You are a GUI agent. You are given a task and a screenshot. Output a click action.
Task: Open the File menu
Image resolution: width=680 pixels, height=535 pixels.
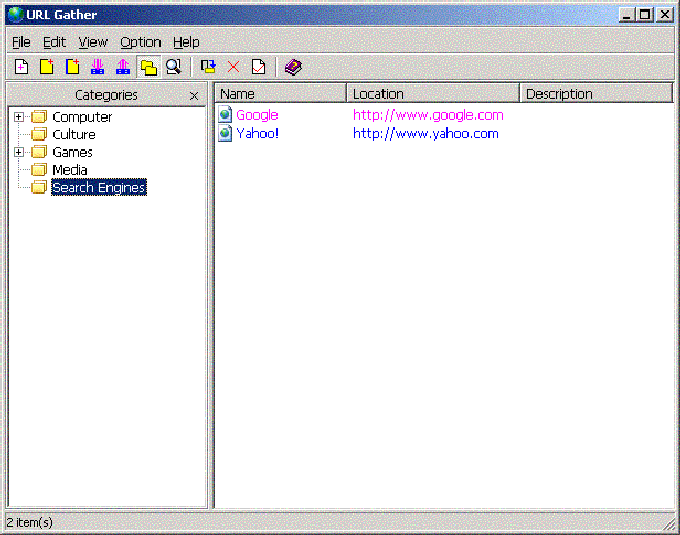click(x=21, y=42)
